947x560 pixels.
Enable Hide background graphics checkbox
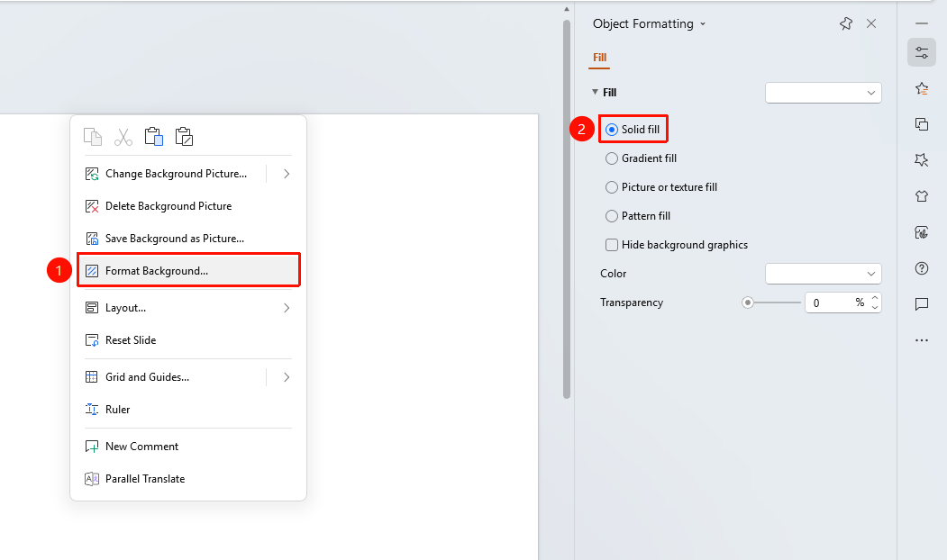click(612, 245)
